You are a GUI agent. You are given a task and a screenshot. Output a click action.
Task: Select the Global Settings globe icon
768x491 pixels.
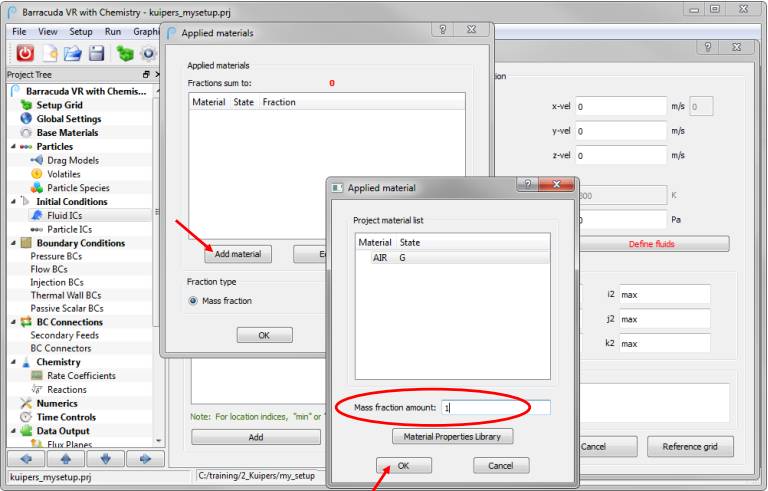pyautogui.click(x=26, y=119)
